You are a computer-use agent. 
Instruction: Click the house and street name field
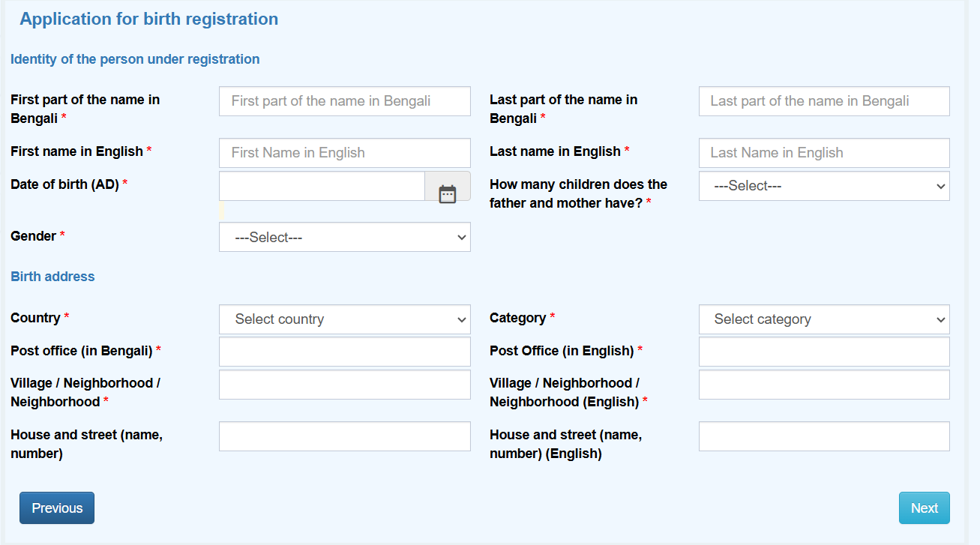[x=344, y=436]
